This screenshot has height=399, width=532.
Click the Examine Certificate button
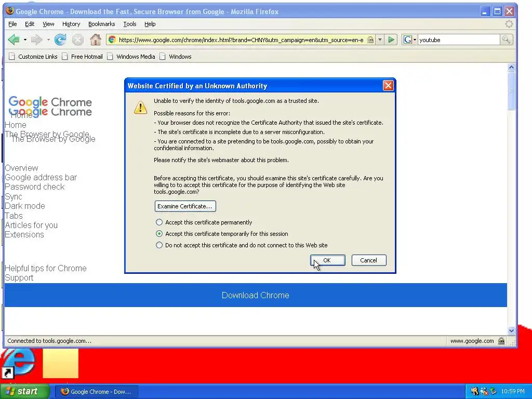pyautogui.click(x=185, y=206)
